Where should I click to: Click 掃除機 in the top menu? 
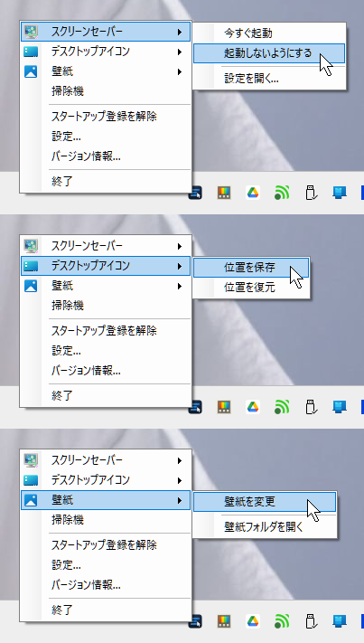(106, 91)
